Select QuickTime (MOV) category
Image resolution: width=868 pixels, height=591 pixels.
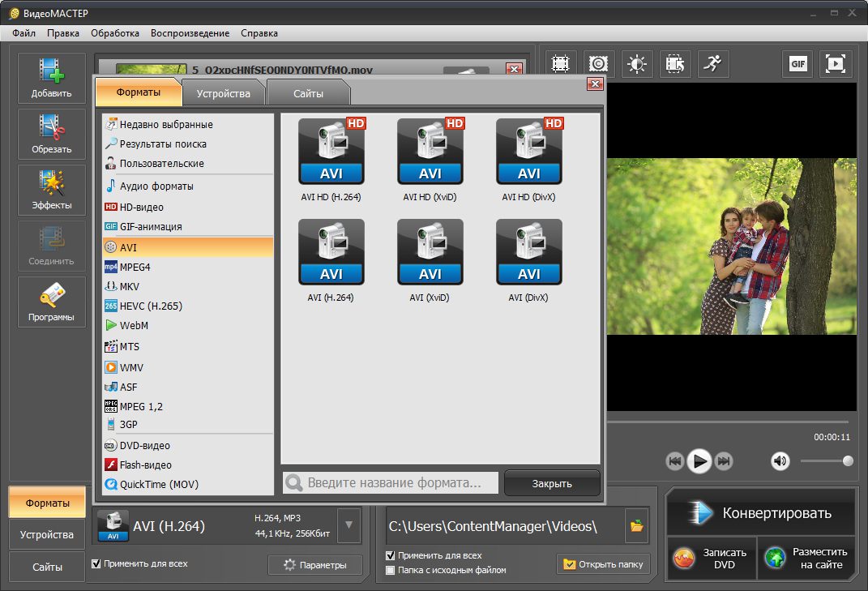click(188, 484)
